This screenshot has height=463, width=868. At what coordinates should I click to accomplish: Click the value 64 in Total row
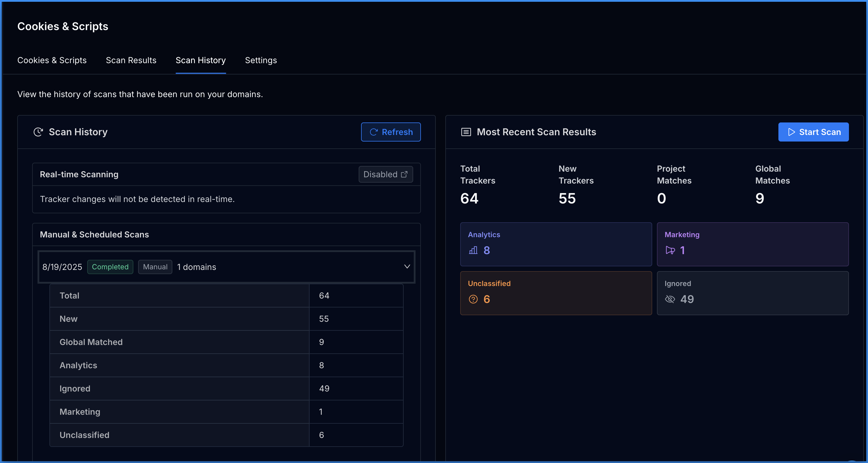324,296
